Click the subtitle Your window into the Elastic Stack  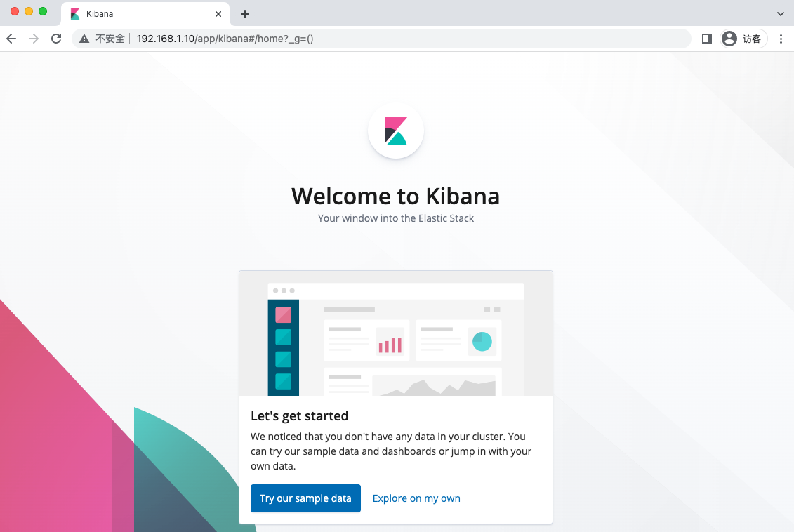(x=396, y=218)
